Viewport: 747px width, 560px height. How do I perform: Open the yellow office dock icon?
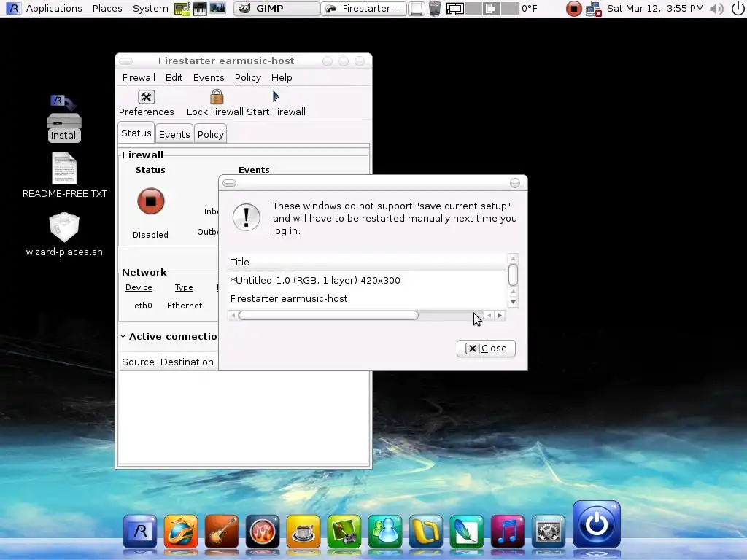coord(426,531)
